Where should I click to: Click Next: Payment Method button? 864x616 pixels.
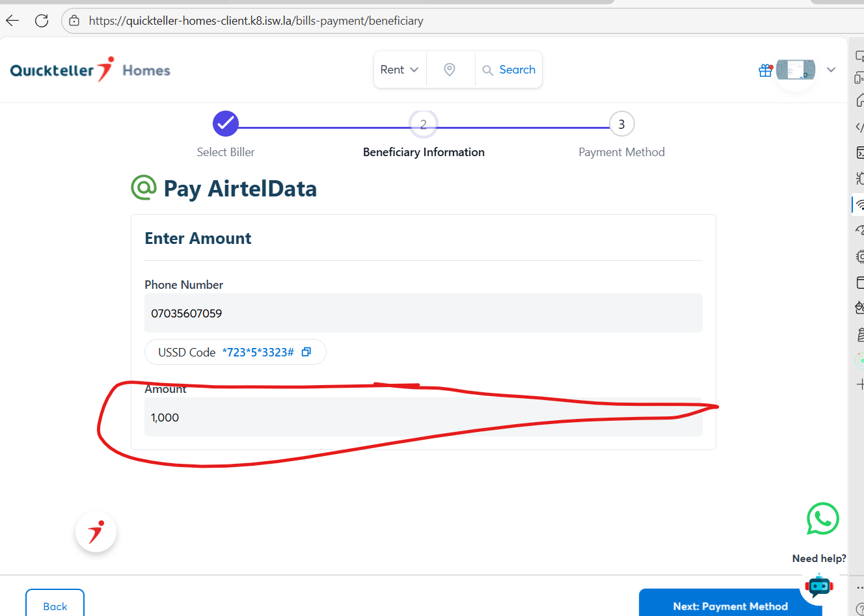pos(730,605)
